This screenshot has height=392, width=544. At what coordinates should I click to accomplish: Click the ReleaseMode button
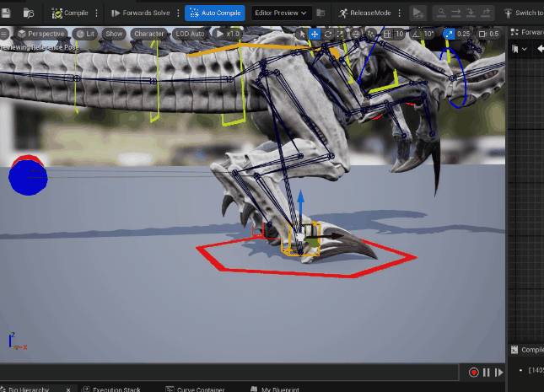point(364,13)
